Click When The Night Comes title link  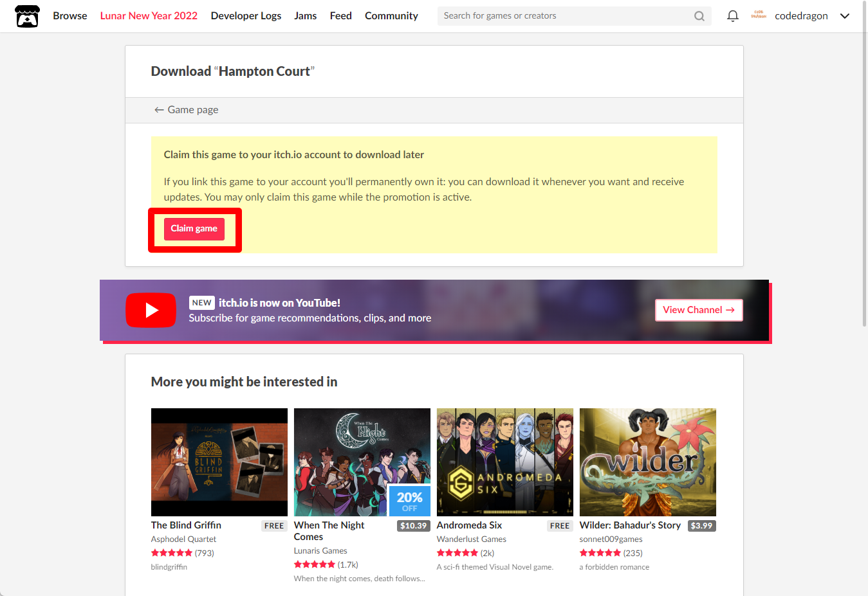pos(329,531)
